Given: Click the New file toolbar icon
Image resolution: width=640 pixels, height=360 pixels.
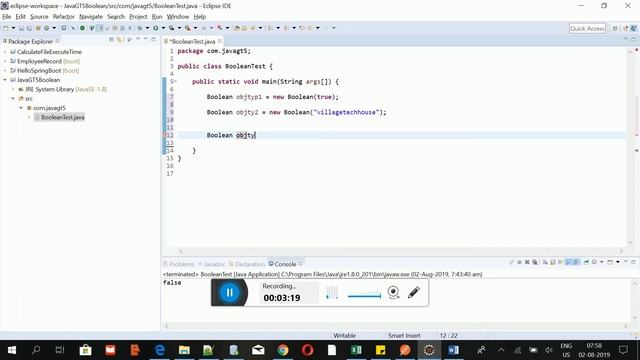Looking at the screenshot, I should point(5,28).
